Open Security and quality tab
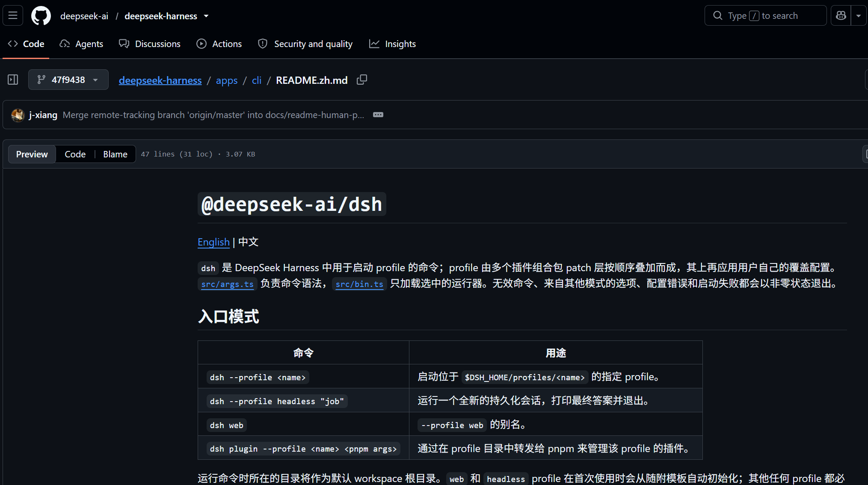The width and height of the screenshot is (868, 485). click(x=305, y=44)
